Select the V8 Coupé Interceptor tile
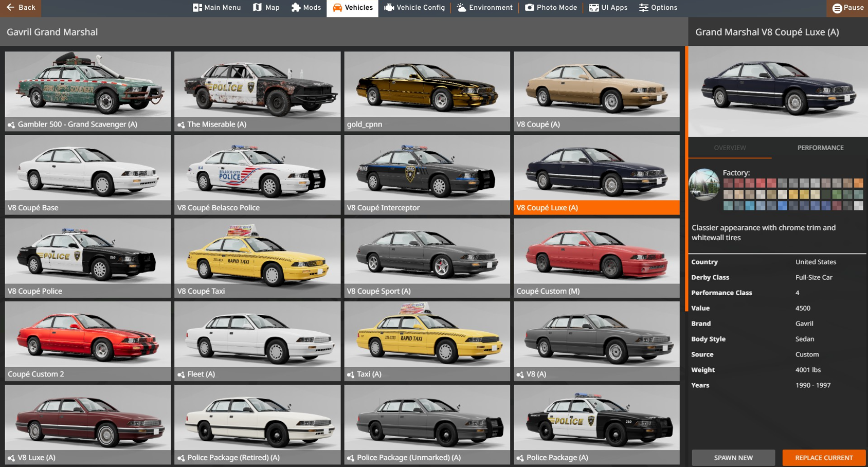This screenshot has width=868, height=467. [x=427, y=174]
